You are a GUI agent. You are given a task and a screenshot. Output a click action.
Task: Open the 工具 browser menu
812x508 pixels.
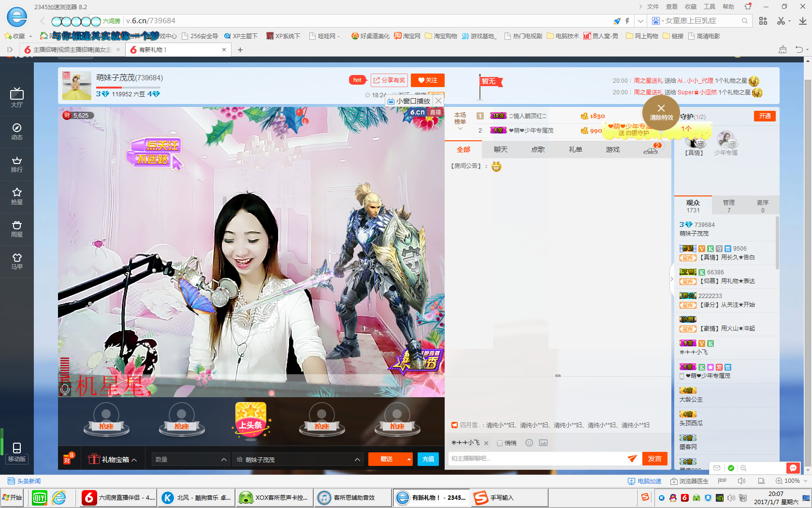[710, 7]
